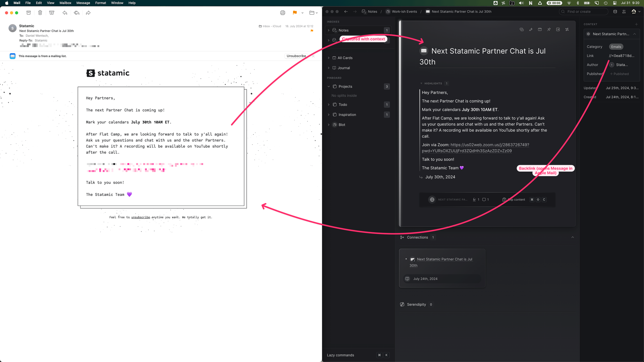Toggle the pin icon on the note
The height and width of the screenshot is (362, 644).
tap(549, 29)
